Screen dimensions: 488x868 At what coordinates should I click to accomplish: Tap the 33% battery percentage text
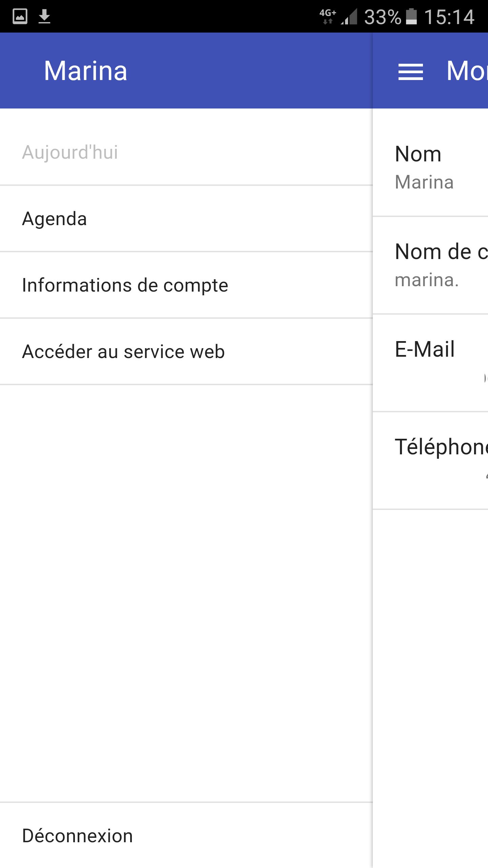382,17
